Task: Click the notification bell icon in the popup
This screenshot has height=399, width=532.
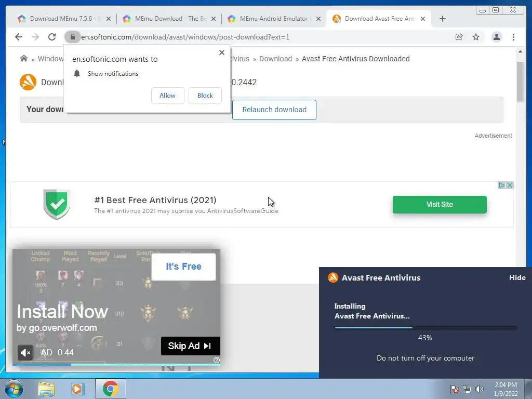Action: click(77, 74)
